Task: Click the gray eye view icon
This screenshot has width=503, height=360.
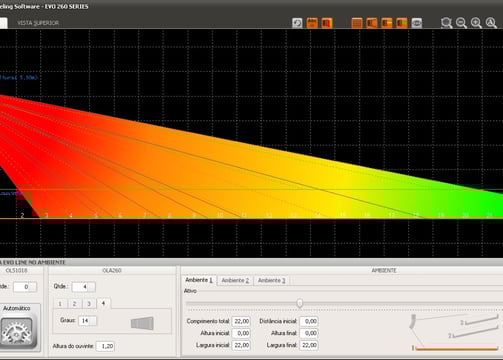Action: click(417, 23)
